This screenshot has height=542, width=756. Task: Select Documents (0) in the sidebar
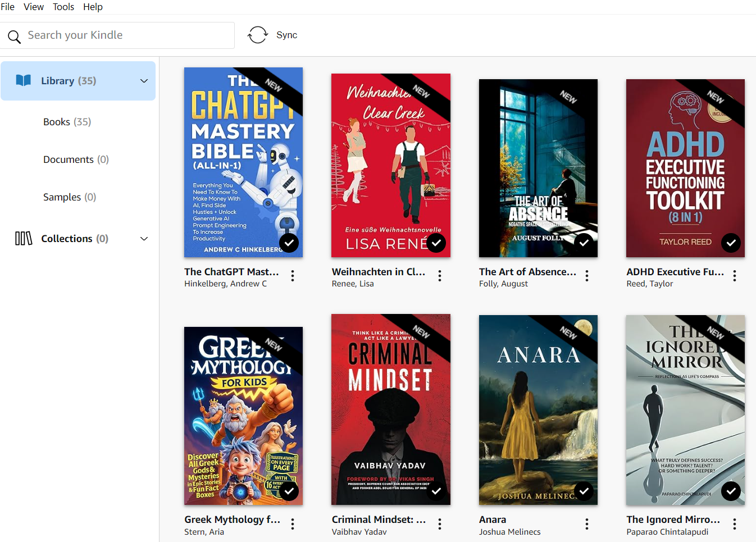point(76,160)
